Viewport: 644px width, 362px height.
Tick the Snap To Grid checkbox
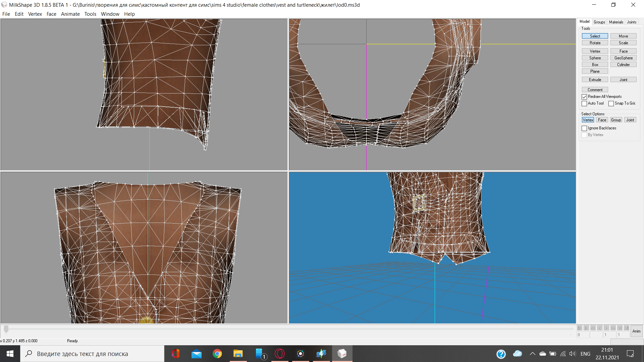click(x=611, y=104)
